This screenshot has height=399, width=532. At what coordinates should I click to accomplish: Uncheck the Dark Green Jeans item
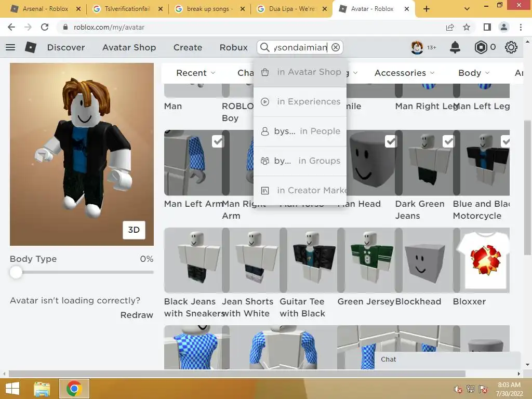point(448,141)
